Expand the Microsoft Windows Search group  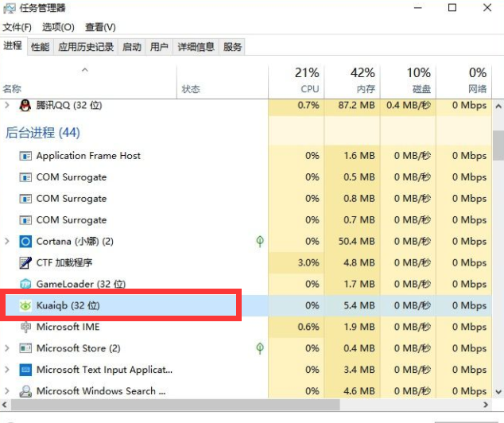pyautogui.click(x=7, y=391)
